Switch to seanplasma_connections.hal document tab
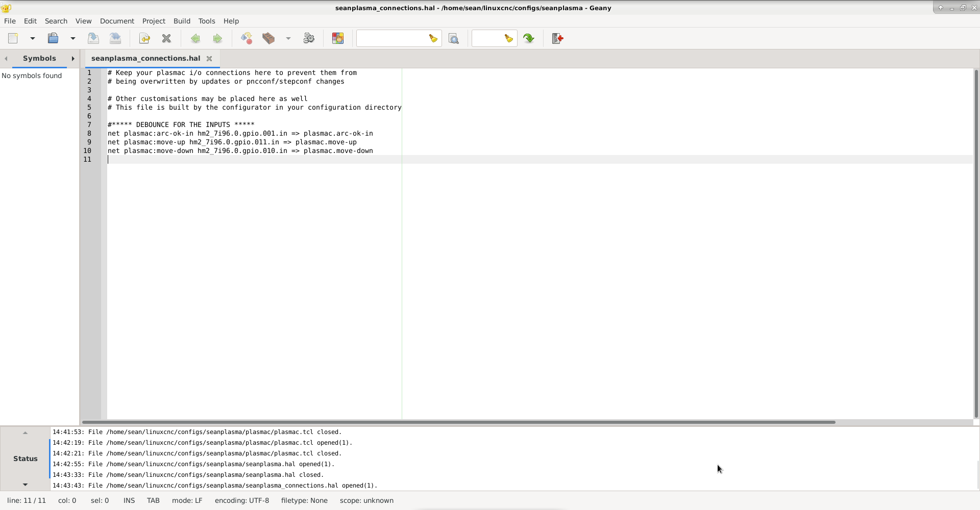The width and height of the screenshot is (980, 510). (146, 58)
